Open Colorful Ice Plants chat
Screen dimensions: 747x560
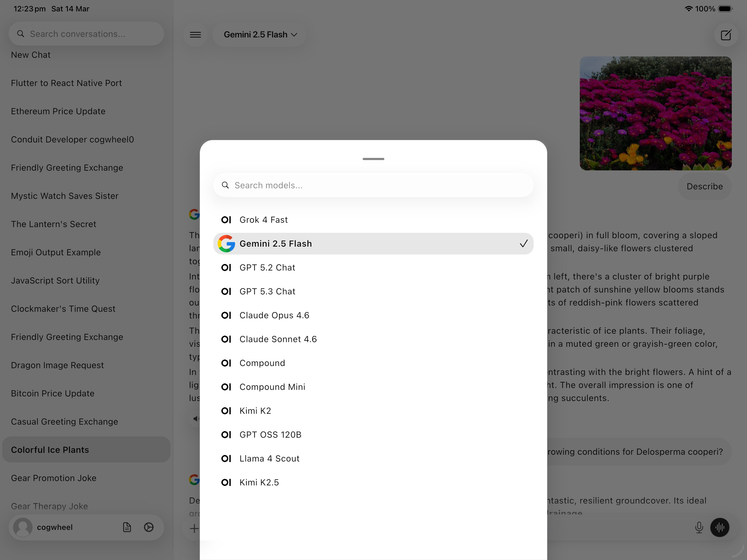(x=86, y=450)
